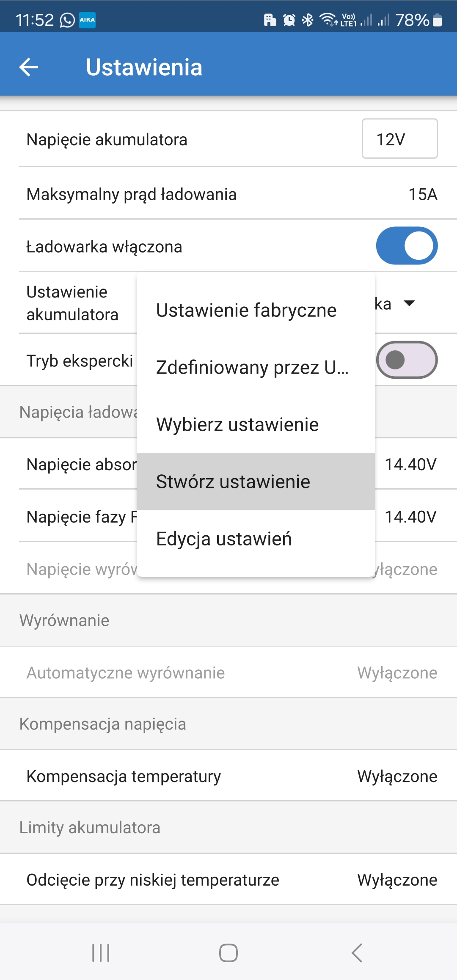Tap Edycja ustawień in the menu
The image size is (457, 980).
point(224,539)
